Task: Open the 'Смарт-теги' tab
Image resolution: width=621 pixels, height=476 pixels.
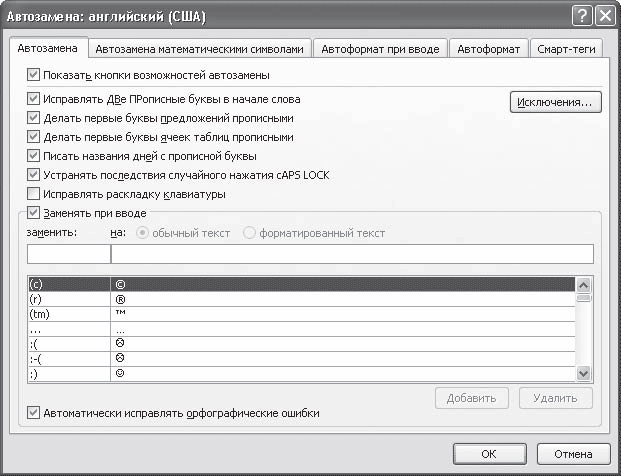Action: (566, 49)
